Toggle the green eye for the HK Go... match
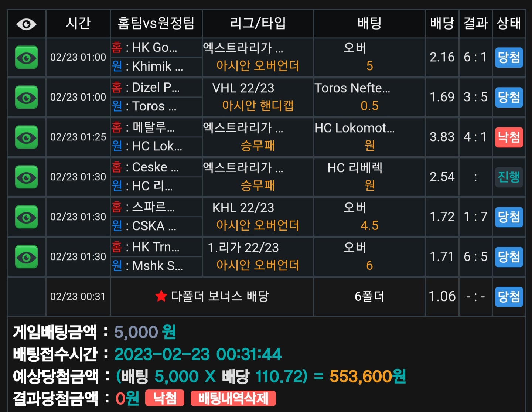Viewport: 532px width, 412px height. pos(26,57)
